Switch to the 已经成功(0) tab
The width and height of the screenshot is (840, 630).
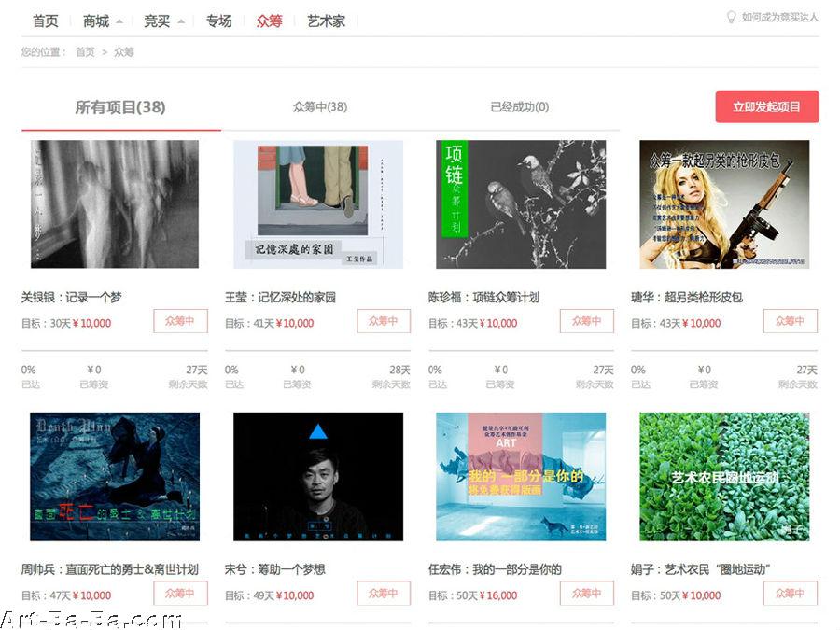pos(519,106)
